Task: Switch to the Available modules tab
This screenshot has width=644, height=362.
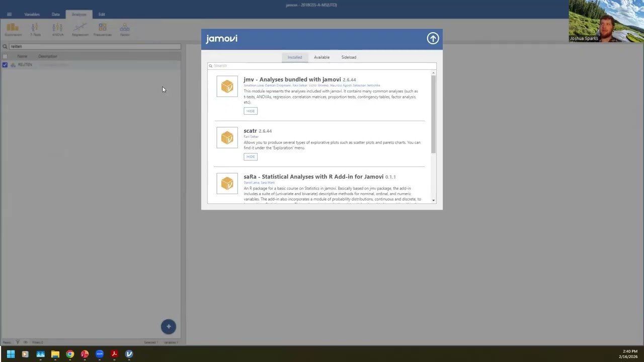Action: (x=321, y=57)
